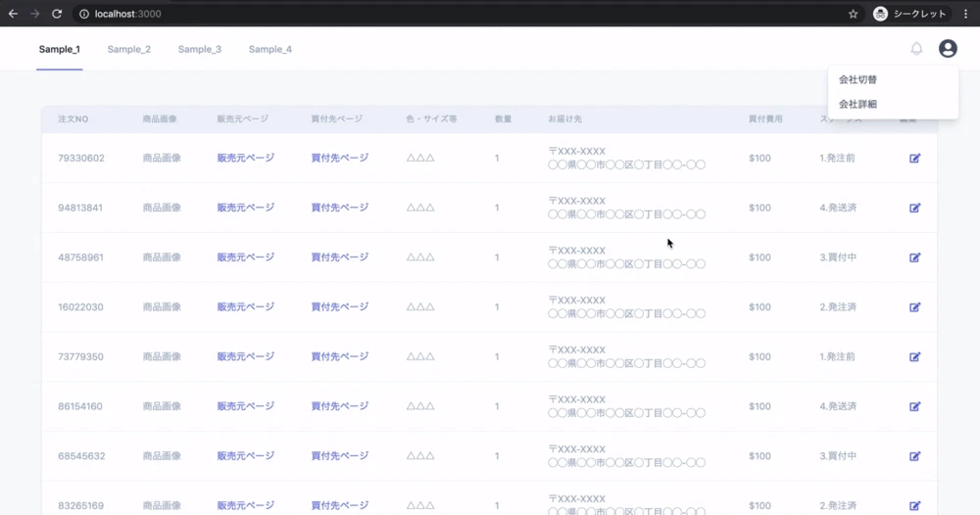Open 買付先ページ link for order 79330602
The height and width of the screenshot is (515, 980).
click(x=340, y=158)
